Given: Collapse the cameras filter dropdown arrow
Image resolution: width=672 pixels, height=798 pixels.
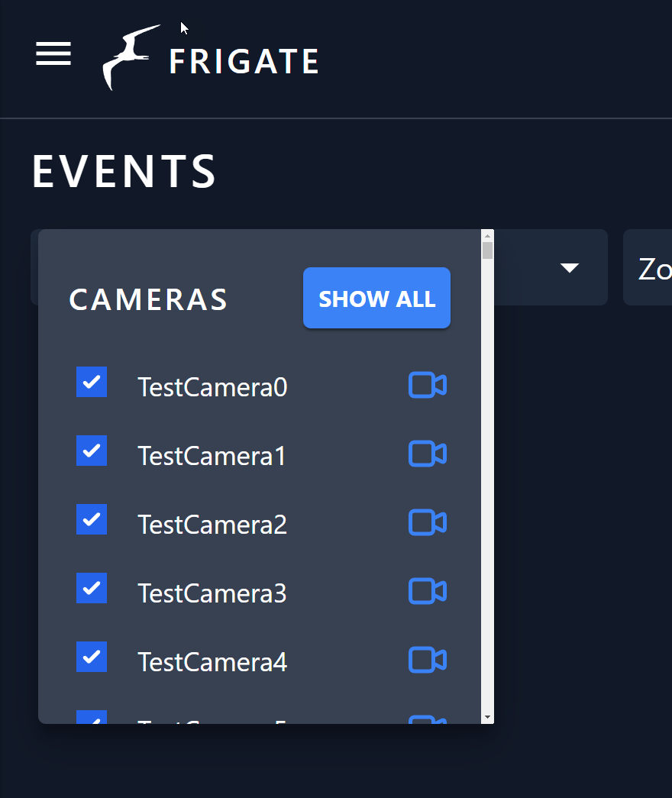Looking at the screenshot, I should coord(569,268).
